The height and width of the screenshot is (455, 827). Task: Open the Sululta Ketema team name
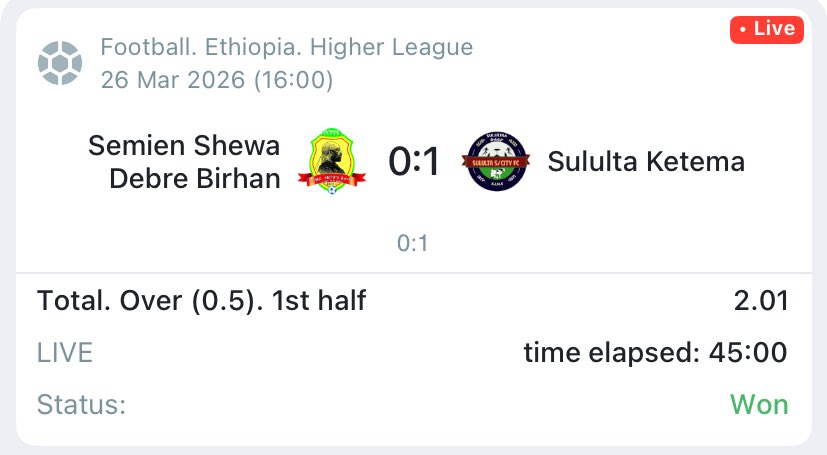click(x=646, y=161)
